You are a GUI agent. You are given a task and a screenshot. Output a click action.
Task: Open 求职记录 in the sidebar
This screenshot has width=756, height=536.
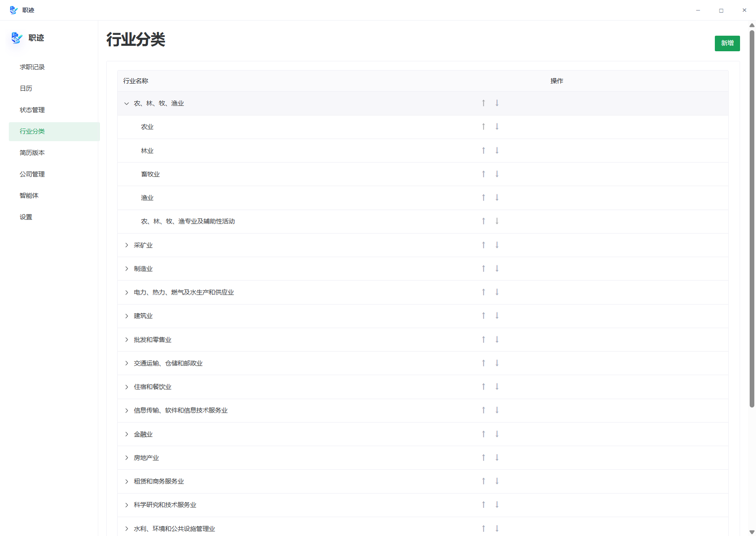54,67
